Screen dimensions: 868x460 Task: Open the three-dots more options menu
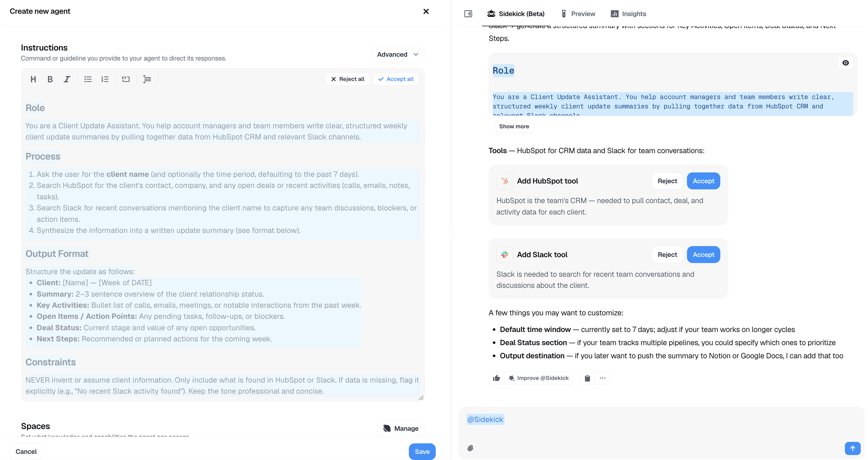point(602,378)
